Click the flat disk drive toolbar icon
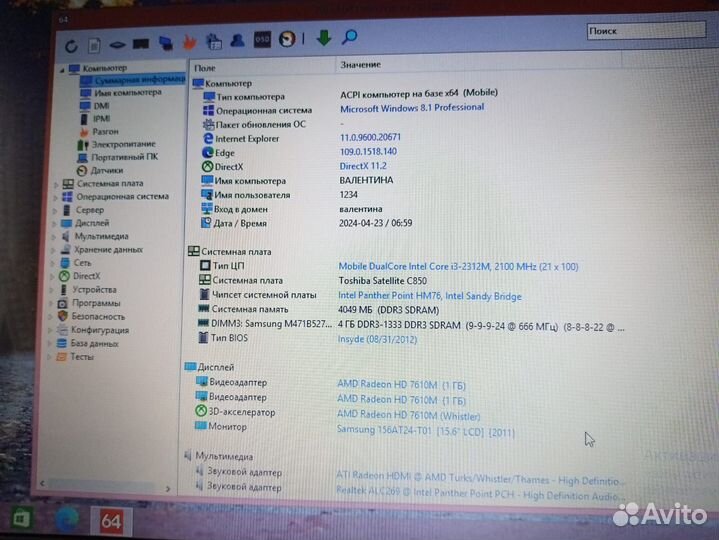Screen dimensions: 719x540 click(x=117, y=45)
